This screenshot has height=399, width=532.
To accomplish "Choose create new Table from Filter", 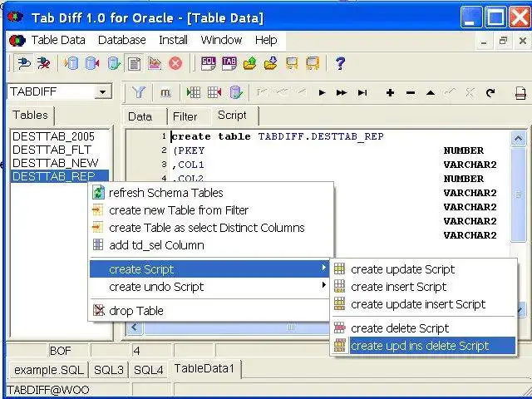I will (x=209, y=210).
